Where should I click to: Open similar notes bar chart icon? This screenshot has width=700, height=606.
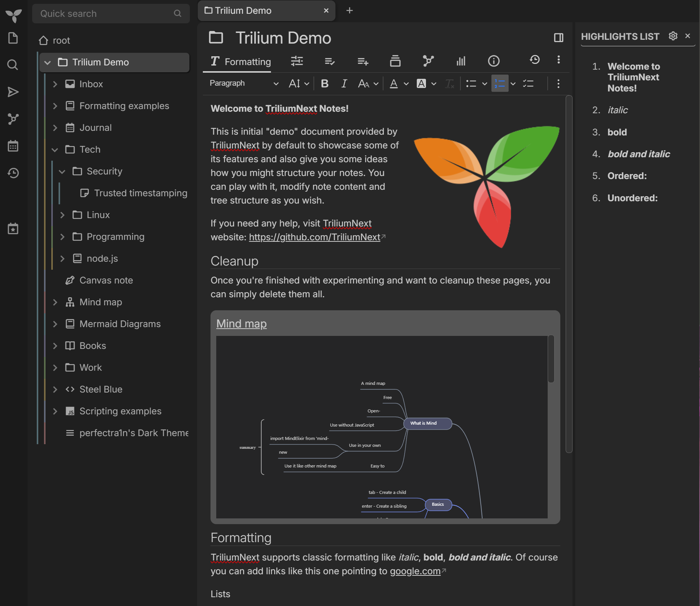coord(461,61)
